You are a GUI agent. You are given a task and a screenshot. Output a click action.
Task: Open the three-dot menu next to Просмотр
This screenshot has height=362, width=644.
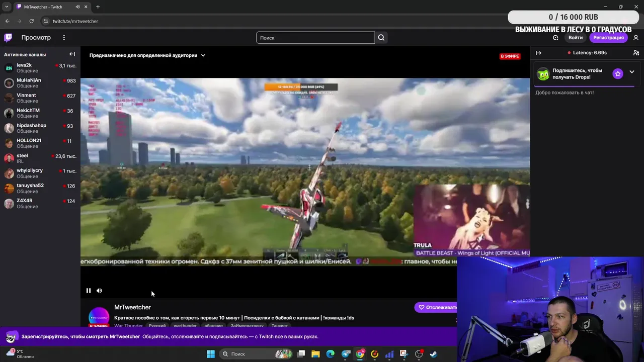pos(64,38)
